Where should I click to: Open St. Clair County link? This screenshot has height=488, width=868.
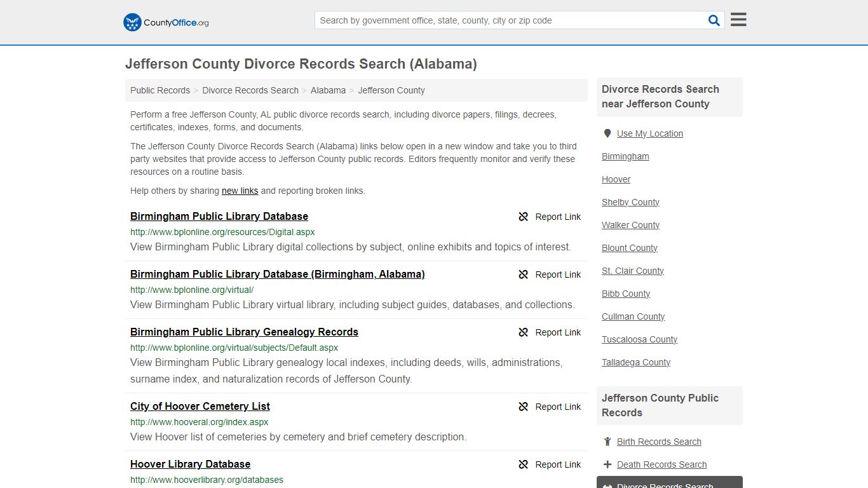point(633,271)
